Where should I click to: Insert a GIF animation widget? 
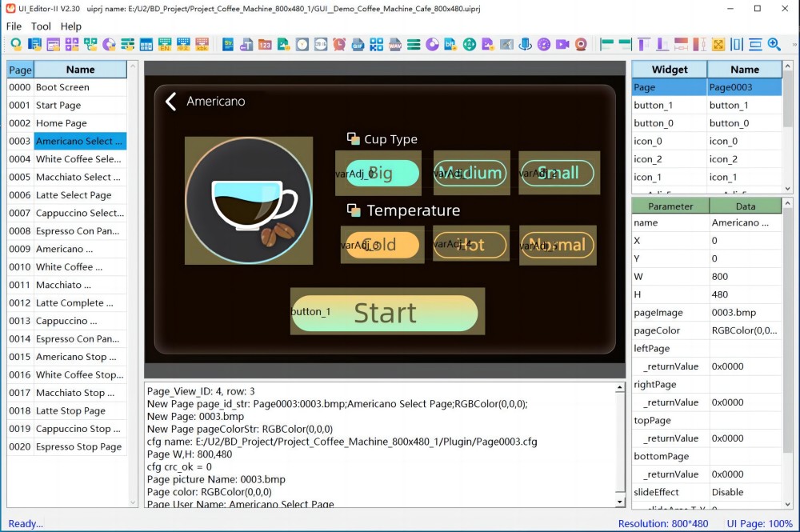pyautogui.click(x=358, y=44)
